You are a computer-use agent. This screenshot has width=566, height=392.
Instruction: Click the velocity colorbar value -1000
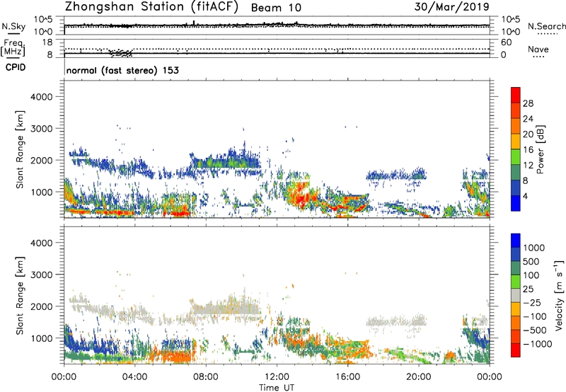click(x=537, y=344)
